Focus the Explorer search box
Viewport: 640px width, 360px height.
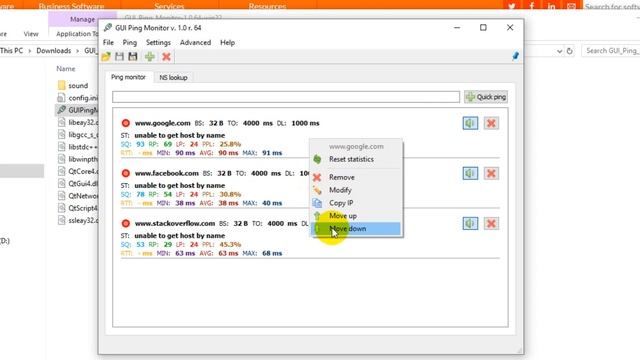point(611,51)
